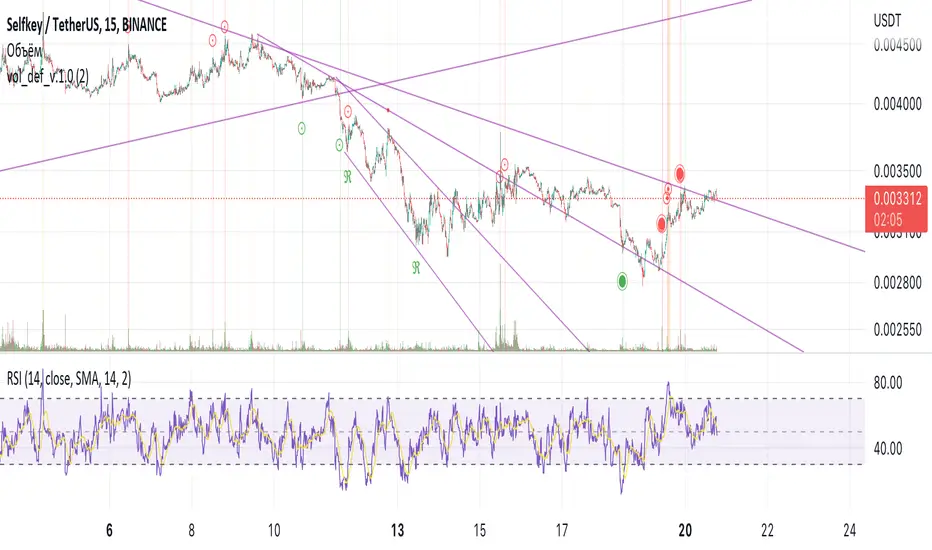This screenshot has width=932, height=550.
Task: Click date label 8 on time axis
Action: click(x=191, y=530)
